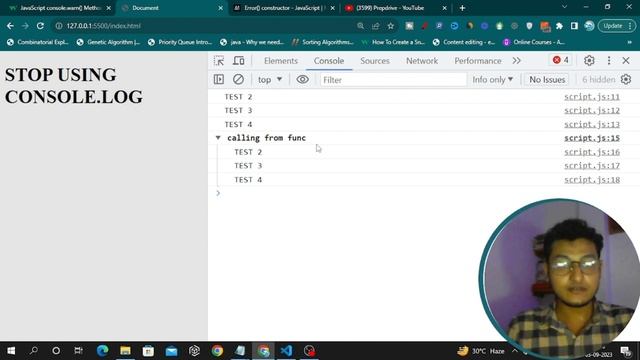Open DevTools settings gear icon
Viewport: 640px width, 360px height.
(x=589, y=60)
